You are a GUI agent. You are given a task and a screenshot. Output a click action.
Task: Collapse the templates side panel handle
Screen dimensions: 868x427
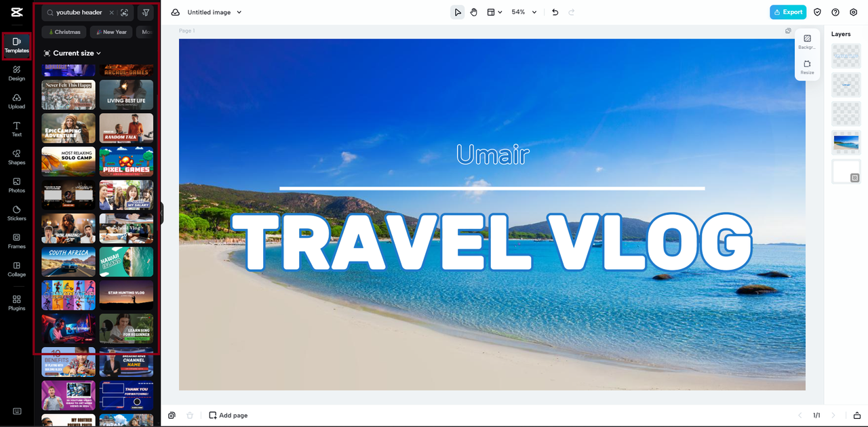[162, 213]
